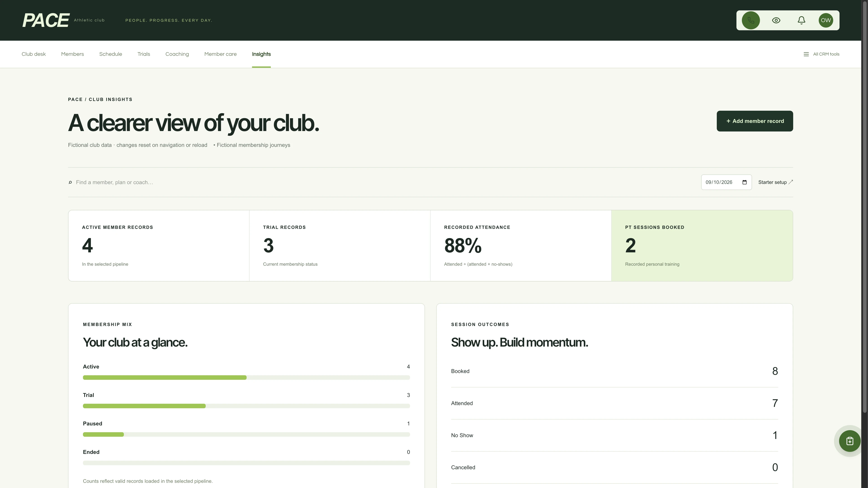The width and height of the screenshot is (868, 488).
Task: Select the Trial Records card
Action: pos(340,246)
